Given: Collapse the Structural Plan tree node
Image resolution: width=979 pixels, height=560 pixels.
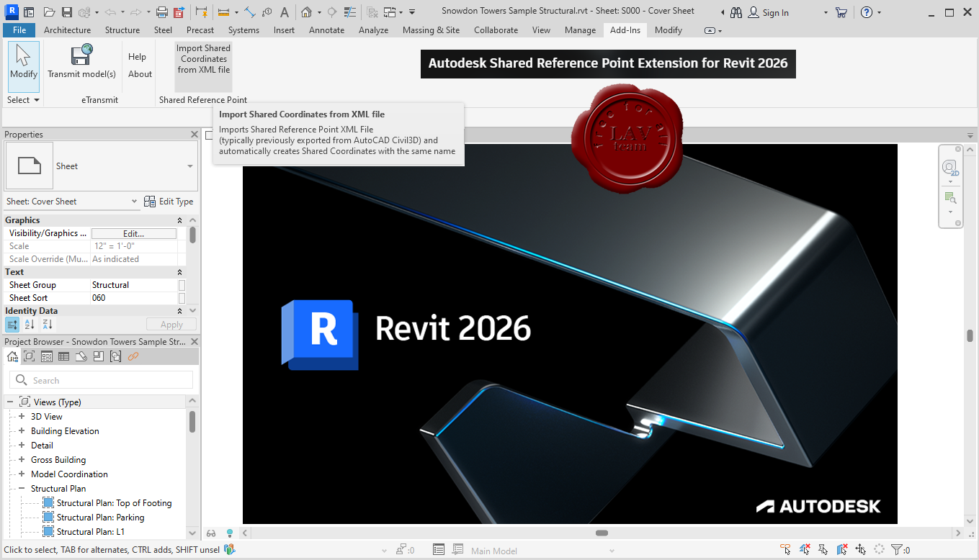Looking at the screenshot, I should (x=22, y=489).
